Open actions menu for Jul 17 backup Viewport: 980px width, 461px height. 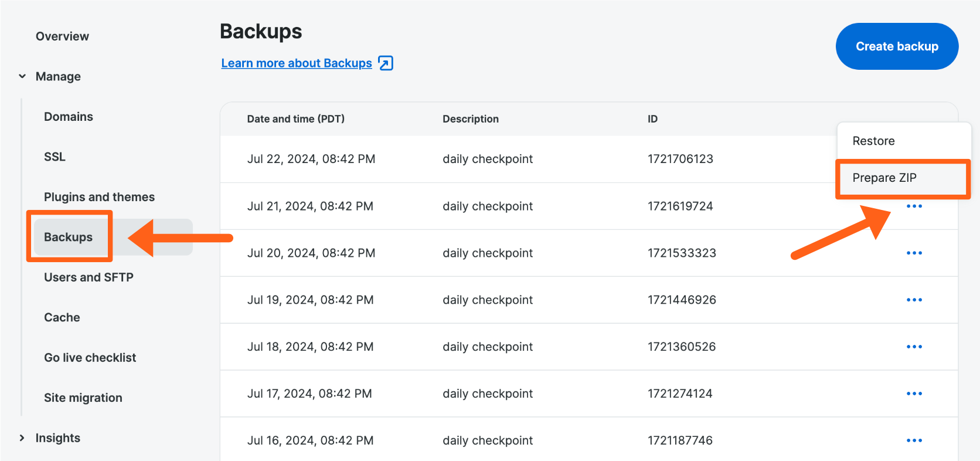click(914, 394)
